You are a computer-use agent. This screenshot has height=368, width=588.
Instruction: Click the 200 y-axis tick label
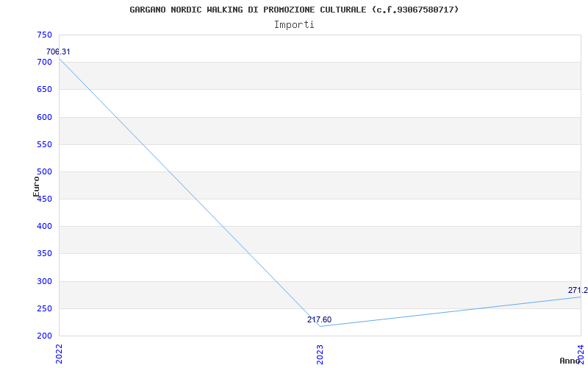pos(44,336)
